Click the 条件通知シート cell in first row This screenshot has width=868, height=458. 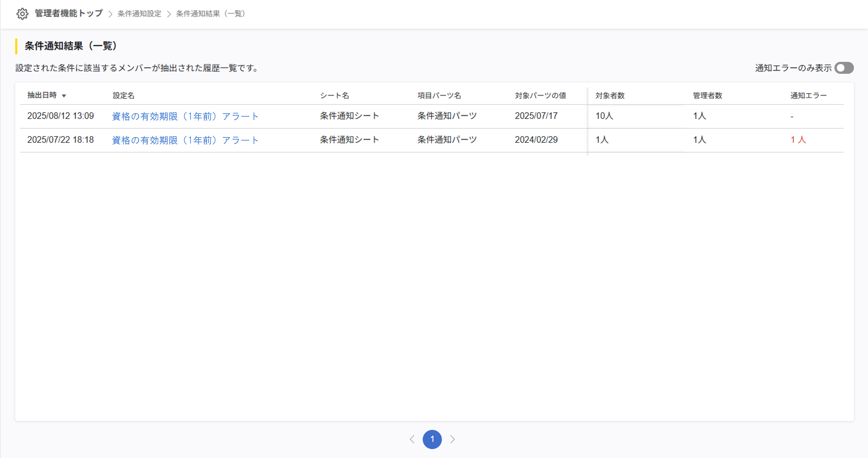click(349, 116)
